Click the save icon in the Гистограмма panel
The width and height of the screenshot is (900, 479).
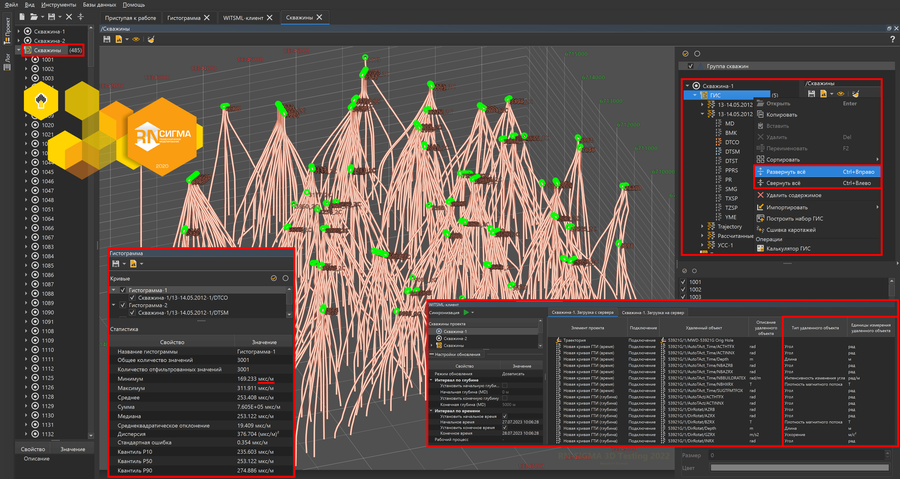[x=115, y=263]
